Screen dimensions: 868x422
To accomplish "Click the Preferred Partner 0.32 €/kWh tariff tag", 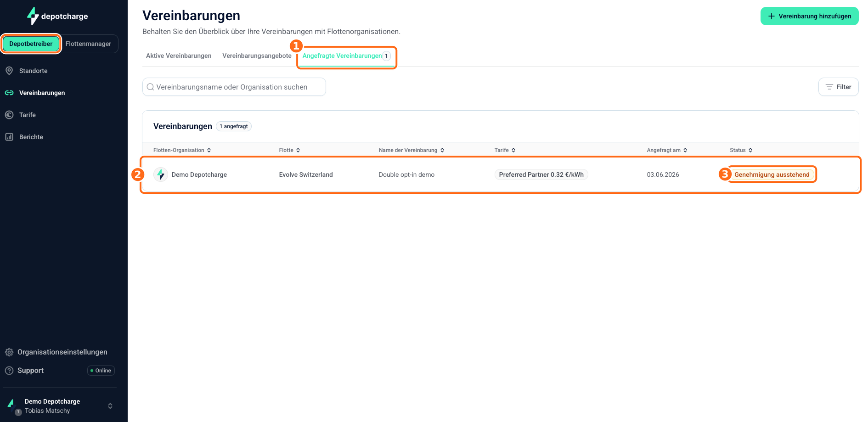I will click(541, 174).
